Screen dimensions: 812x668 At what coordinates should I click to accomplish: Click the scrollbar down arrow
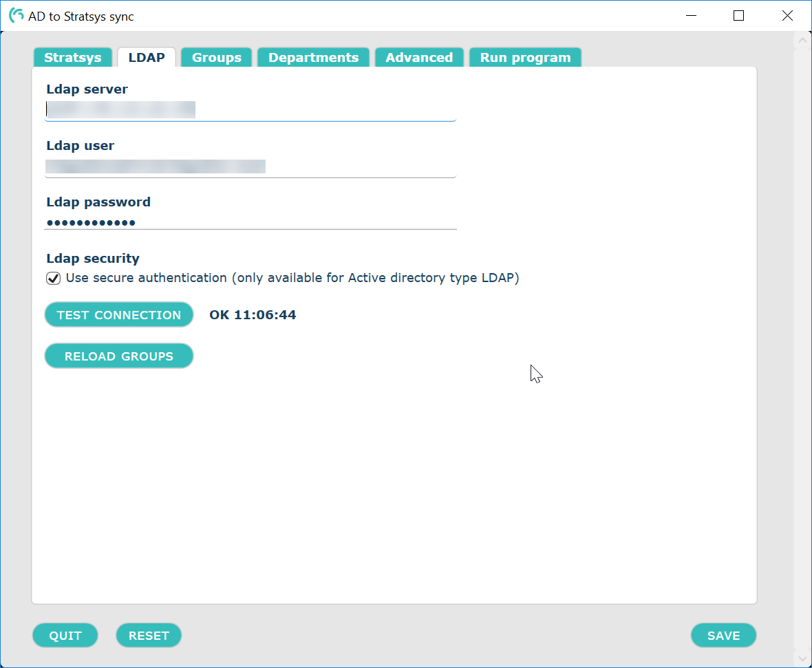tap(802, 659)
